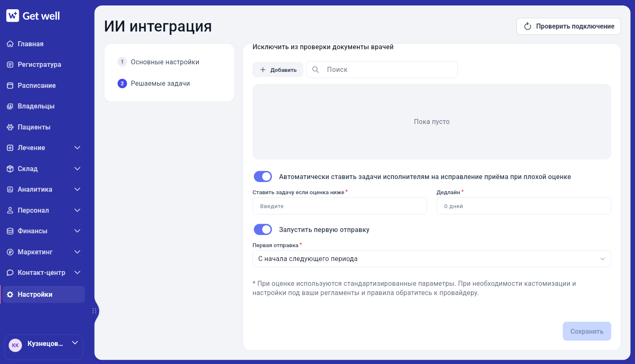Switch to Основные настройки step
The image size is (635, 364).
pos(165,62)
